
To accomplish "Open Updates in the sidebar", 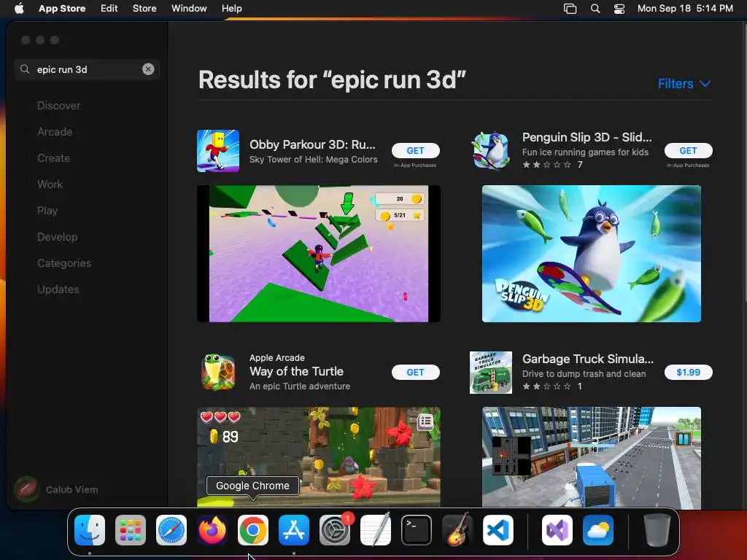I will coord(58,289).
